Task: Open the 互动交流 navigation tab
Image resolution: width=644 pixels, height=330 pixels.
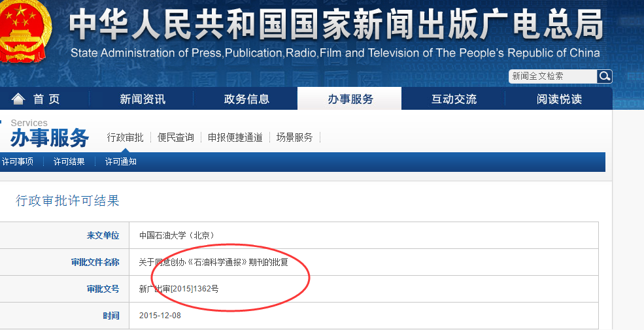Action: coord(454,99)
